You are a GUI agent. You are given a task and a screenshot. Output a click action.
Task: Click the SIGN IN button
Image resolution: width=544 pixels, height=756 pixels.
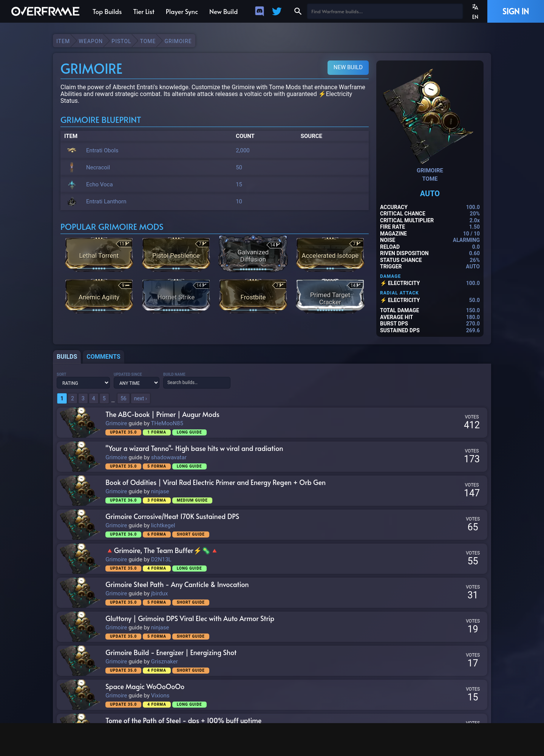[516, 11]
